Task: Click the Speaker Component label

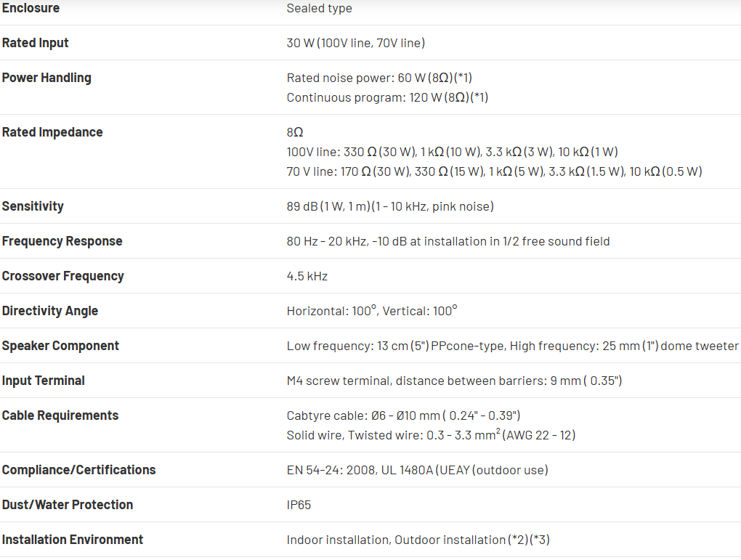Action: [60, 346]
